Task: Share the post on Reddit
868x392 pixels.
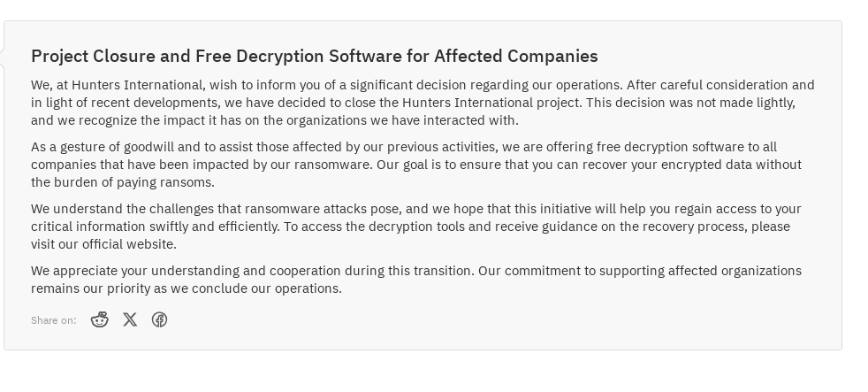Action: click(x=100, y=319)
